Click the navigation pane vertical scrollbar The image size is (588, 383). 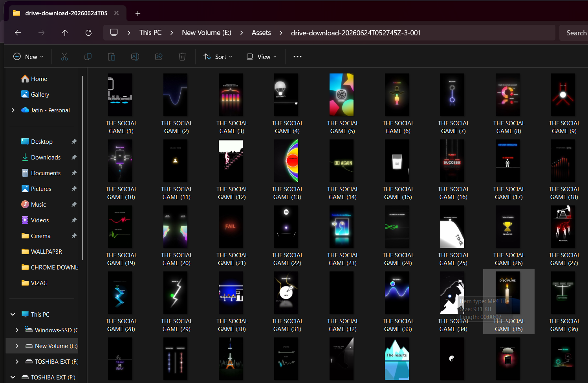tap(82, 168)
